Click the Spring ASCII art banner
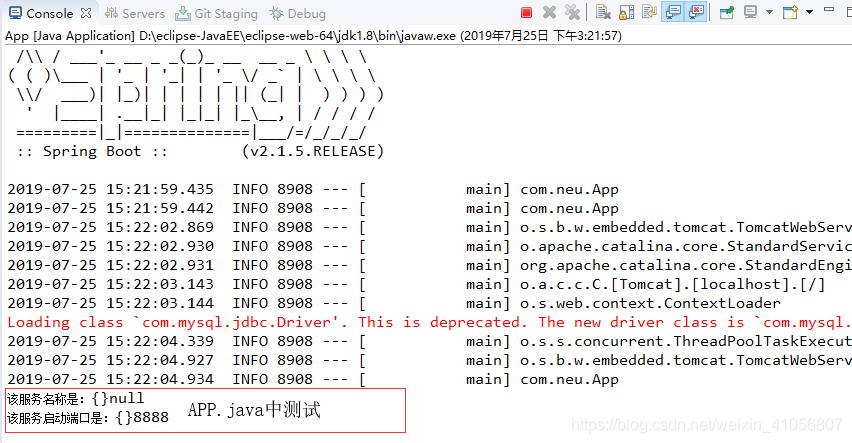This screenshot has height=443, width=852. 196,95
